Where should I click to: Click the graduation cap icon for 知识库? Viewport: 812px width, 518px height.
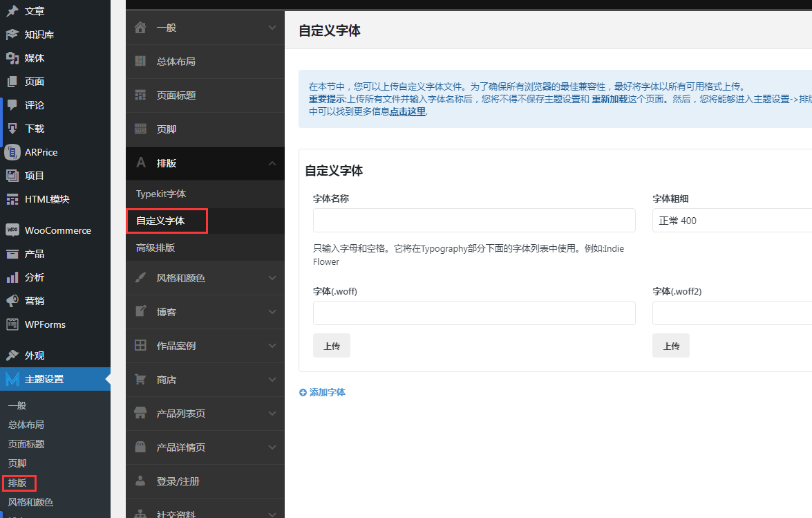pyautogui.click(x=12, y=35)
